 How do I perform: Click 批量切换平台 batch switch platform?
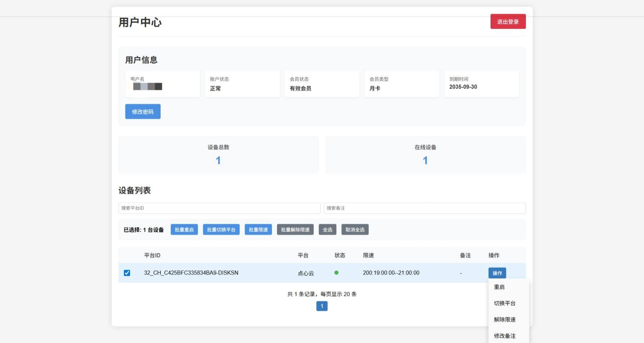point(221,230)
